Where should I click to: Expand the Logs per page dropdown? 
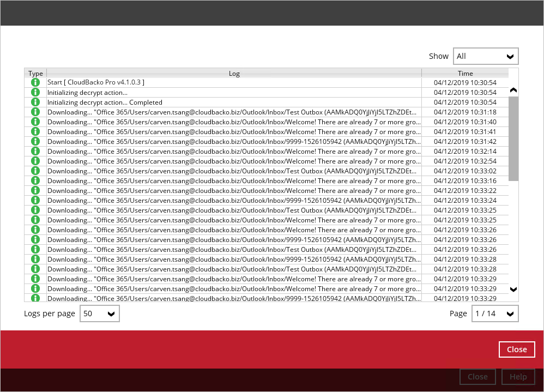(x=99, y=313)
